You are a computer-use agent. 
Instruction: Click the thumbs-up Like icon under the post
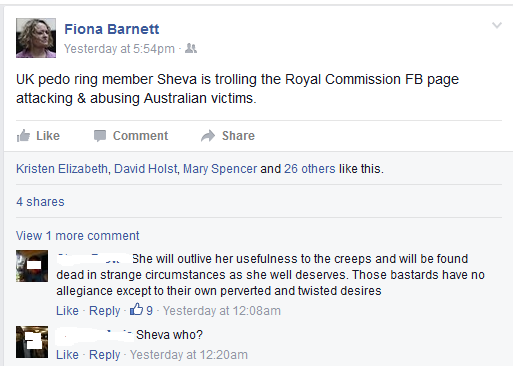point(23,136)
